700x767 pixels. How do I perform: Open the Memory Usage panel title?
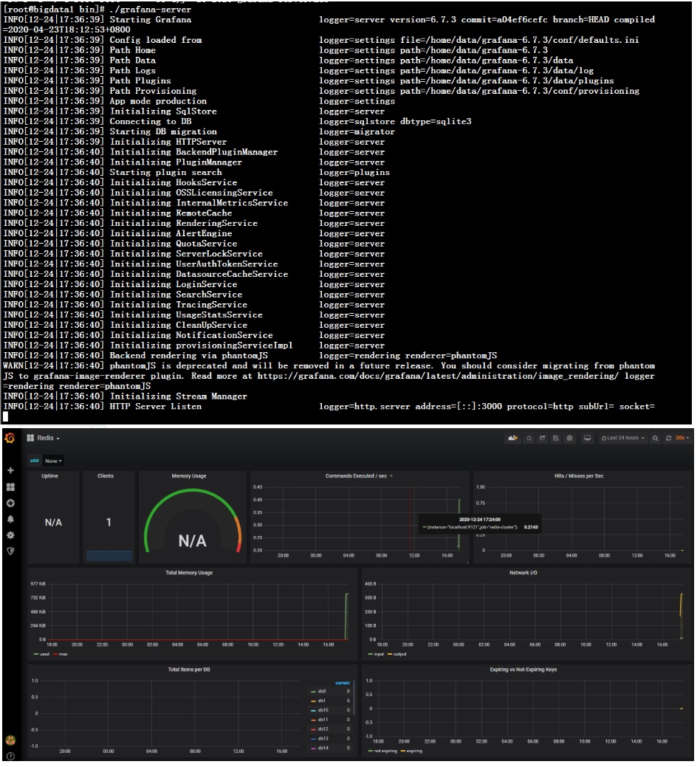[189, 475]
